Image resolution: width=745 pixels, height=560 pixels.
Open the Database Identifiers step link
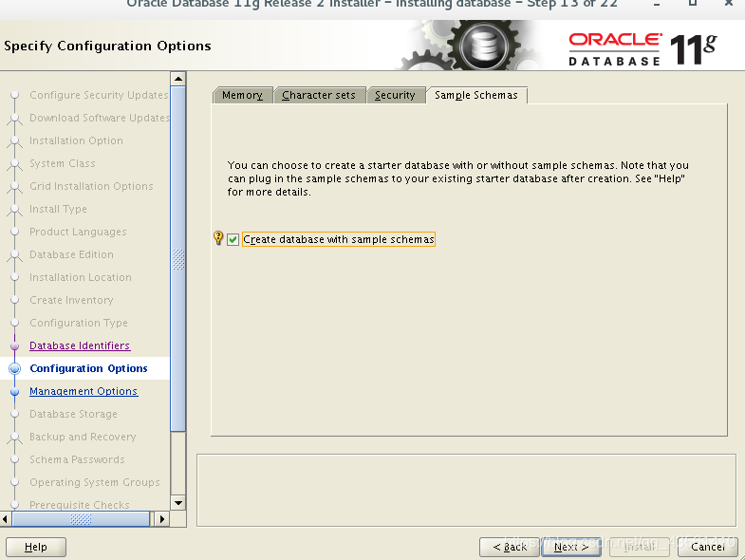[80, 345]
